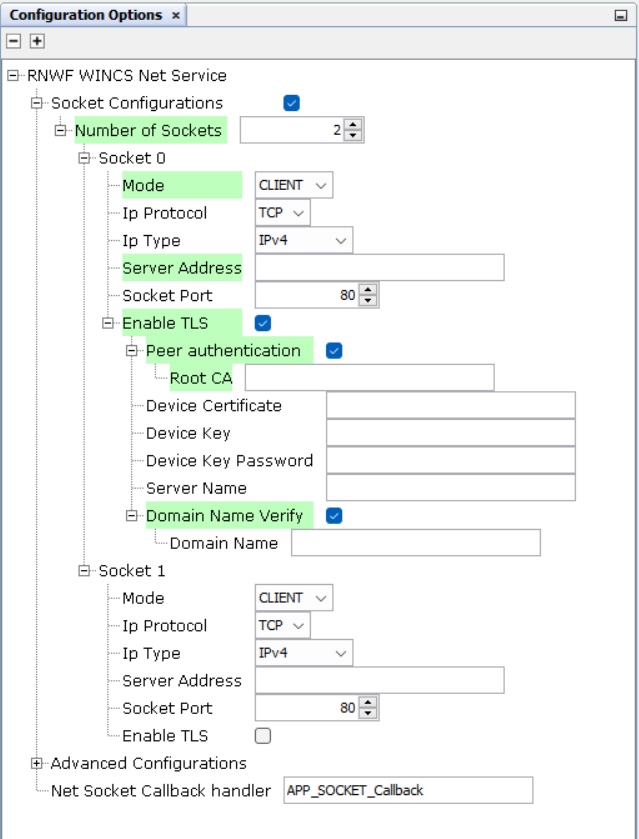This screenshot has height=839, width=639.
Task: Click the collapse all minus icon
Action: click(14, 41)
